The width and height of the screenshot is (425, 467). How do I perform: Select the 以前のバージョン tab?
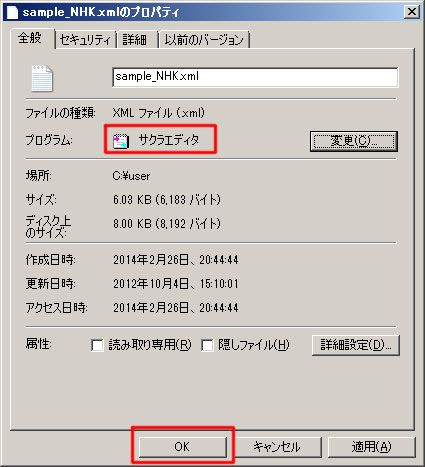point(204,40)
